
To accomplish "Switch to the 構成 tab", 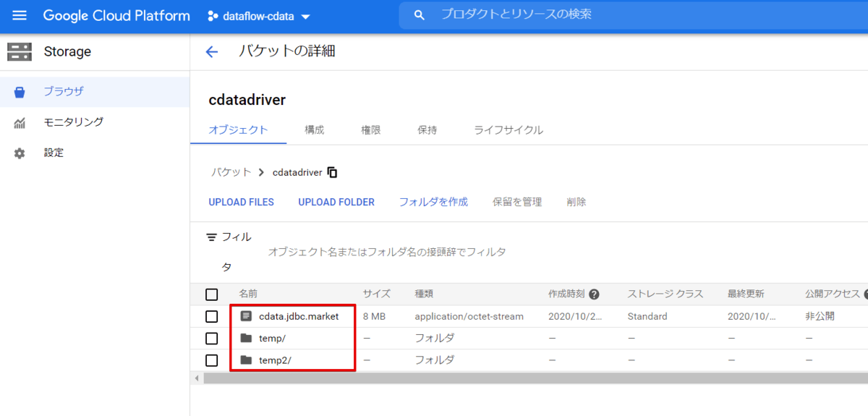I will click(x=315, y=130).
